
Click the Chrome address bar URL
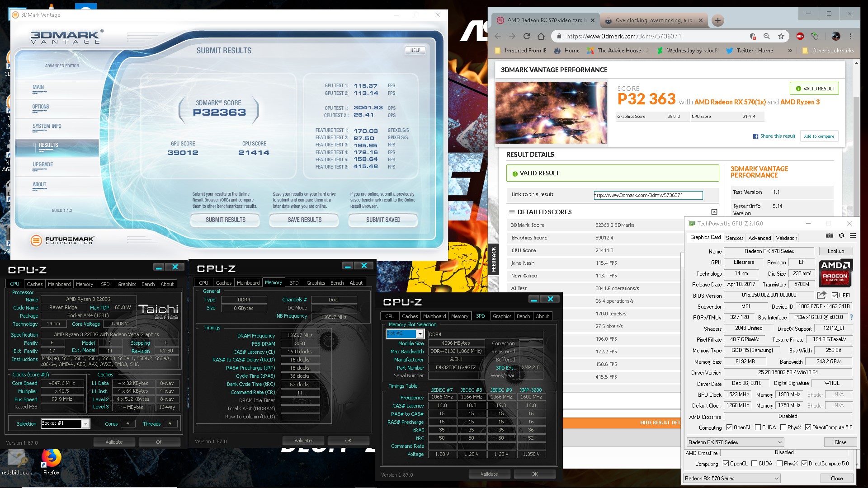click(x=623, y=36)
